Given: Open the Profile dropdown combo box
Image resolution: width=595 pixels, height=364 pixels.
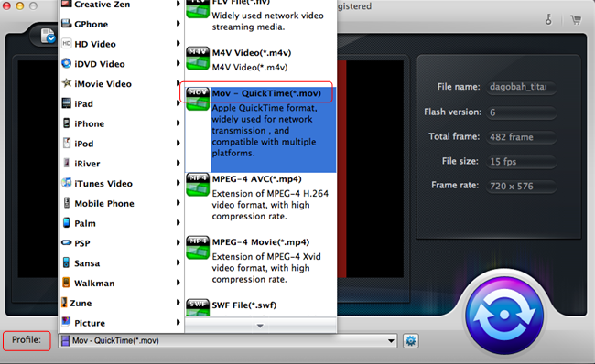Looking at the screenshot, I should click(x=227, y=340).
